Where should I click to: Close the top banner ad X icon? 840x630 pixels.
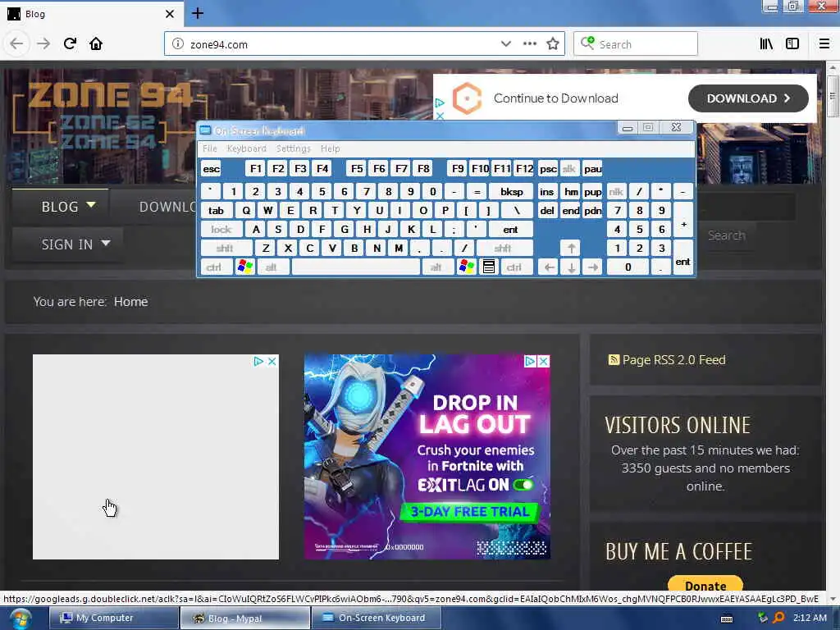[x=440, y=115]
